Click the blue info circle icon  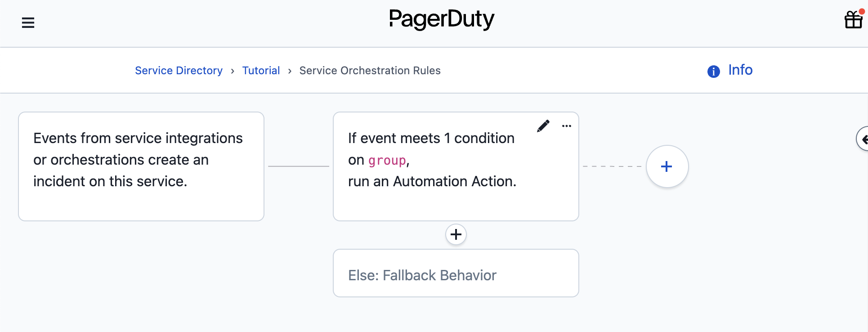pyautogui.click(x=713, y=71)
